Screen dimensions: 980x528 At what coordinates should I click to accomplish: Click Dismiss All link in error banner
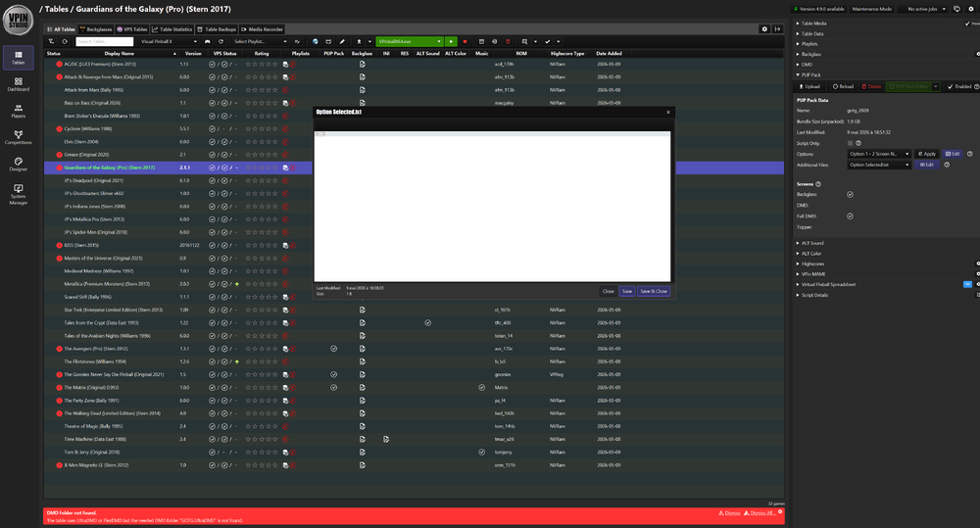(x=759, y=513)
